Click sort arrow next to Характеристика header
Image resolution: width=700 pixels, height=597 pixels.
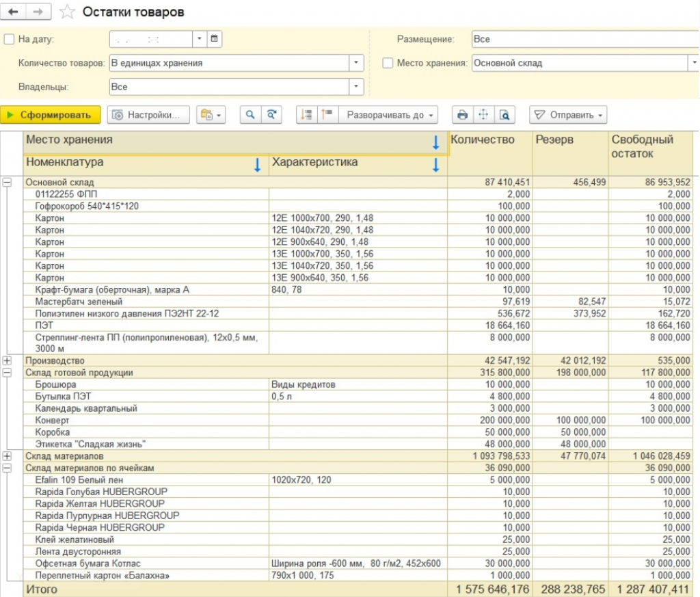435,165
